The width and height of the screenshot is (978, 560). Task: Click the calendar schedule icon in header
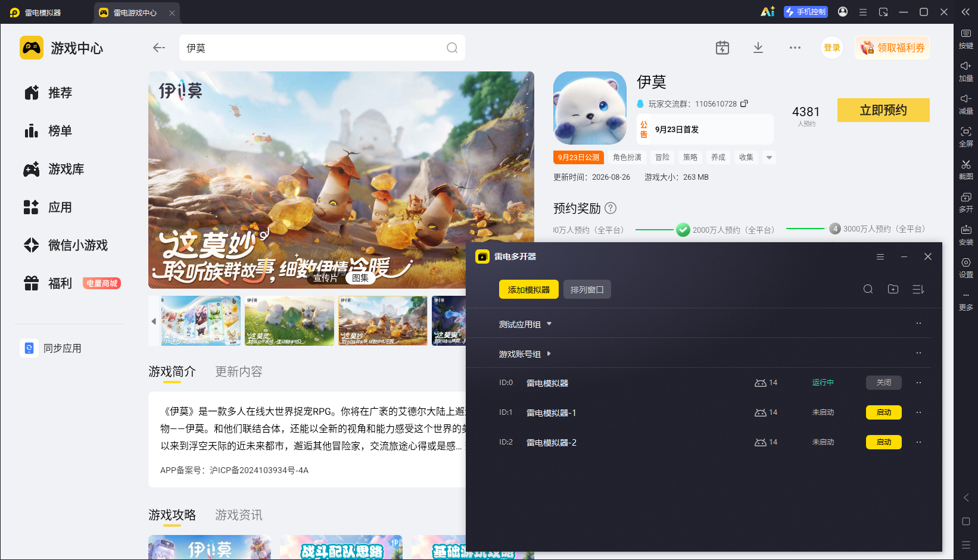[x=722, y=48]
